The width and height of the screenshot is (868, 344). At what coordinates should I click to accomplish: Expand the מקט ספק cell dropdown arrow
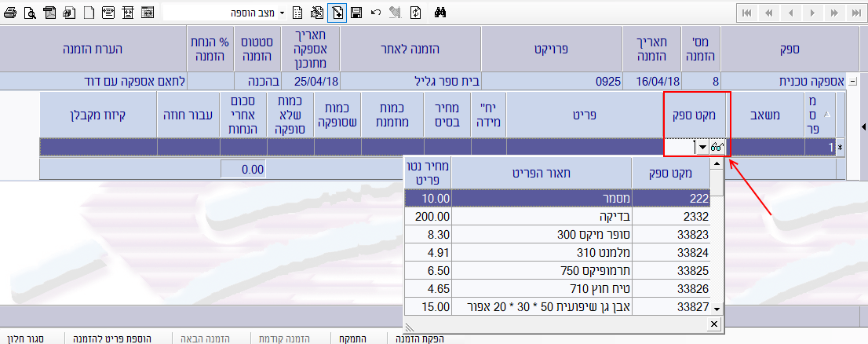click(x=700, y=147)
